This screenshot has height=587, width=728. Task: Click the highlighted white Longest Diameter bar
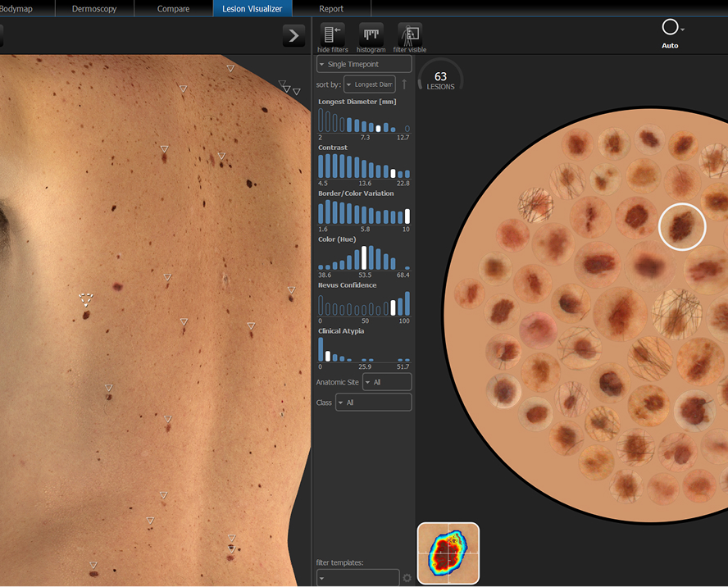tap(378, 128)
